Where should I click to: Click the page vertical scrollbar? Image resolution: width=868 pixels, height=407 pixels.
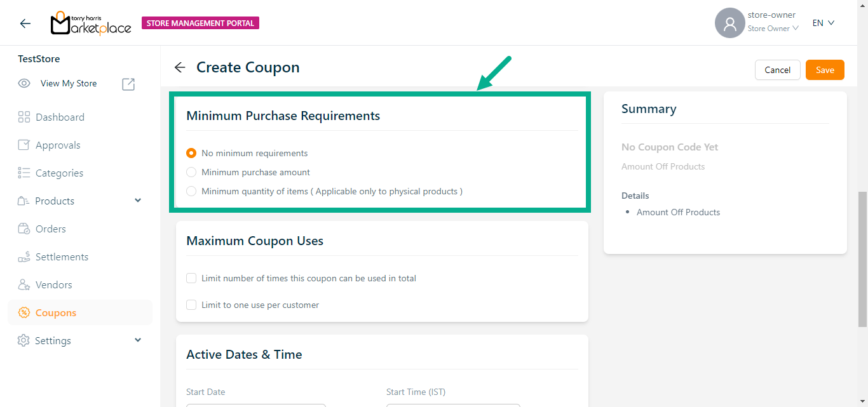[862, 259]
